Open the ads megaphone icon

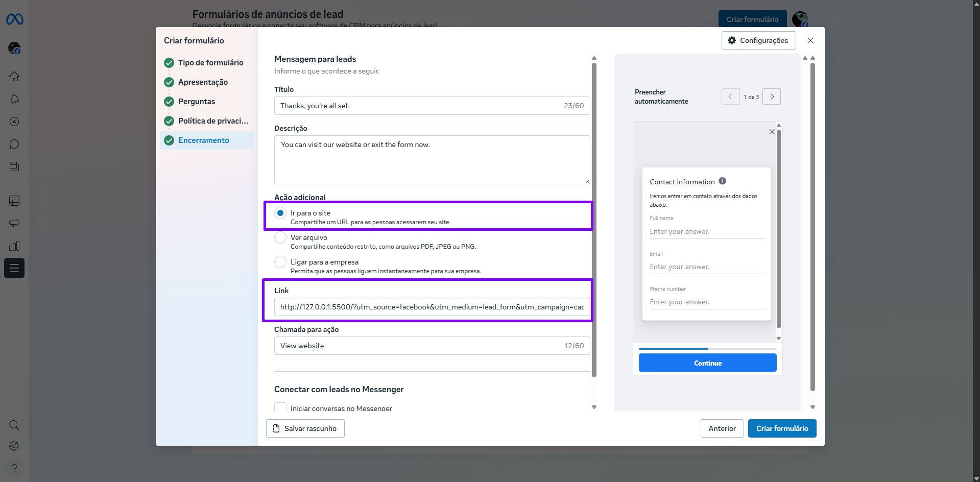(14, 223)
